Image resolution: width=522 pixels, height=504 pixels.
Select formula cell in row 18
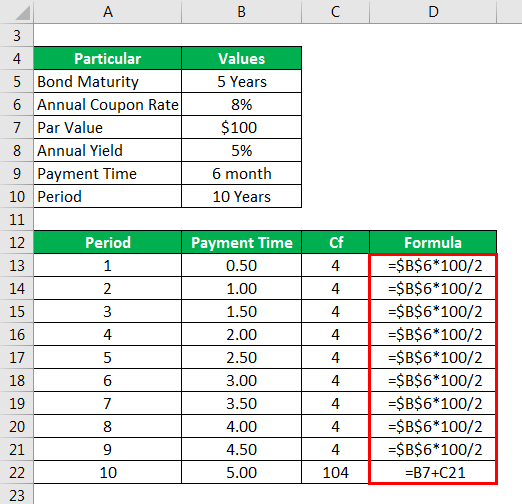(x=433, y=380)
